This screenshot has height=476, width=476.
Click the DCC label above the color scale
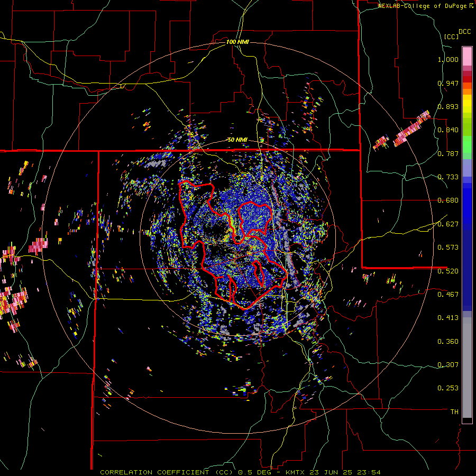[x=464, y=32]
